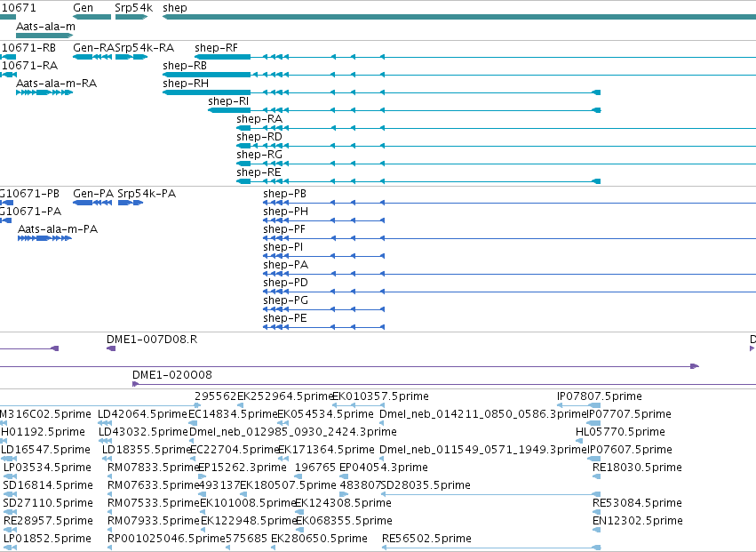Click the Gen-PA protein label
Screen dimensions: 756x552
[x=93, y=194]
